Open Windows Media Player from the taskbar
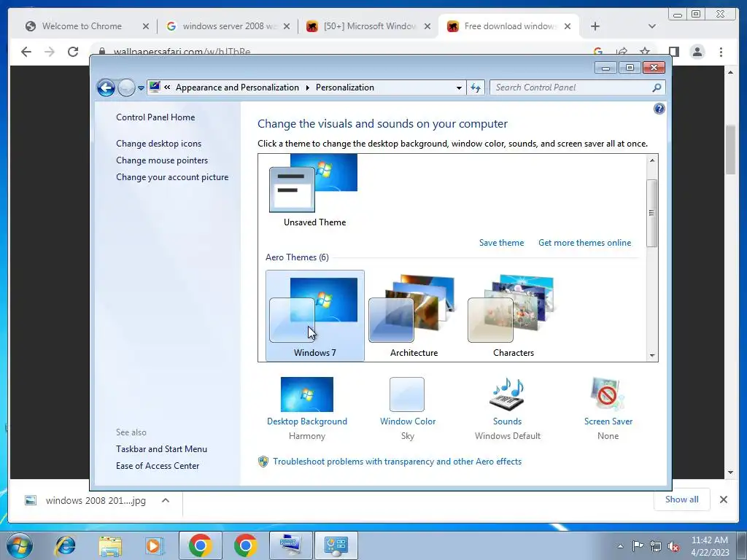 155,545
